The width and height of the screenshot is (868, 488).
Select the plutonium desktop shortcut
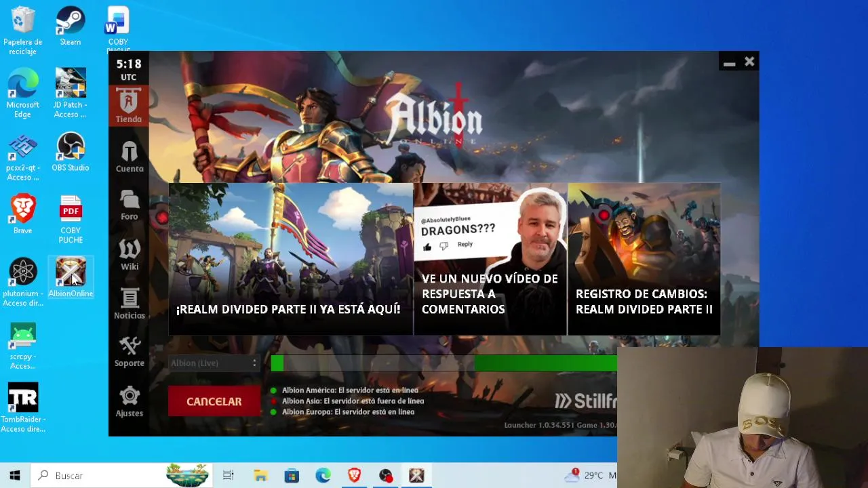(x=23, y=283)
